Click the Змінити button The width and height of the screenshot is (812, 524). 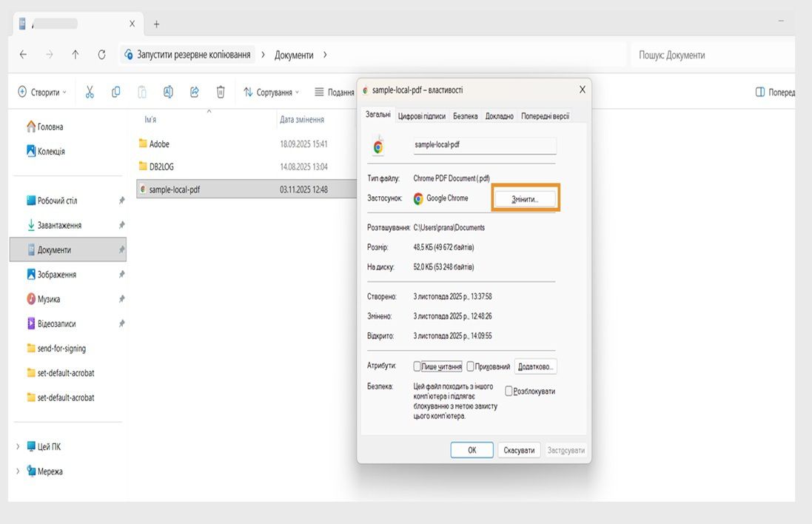(525, 199)
